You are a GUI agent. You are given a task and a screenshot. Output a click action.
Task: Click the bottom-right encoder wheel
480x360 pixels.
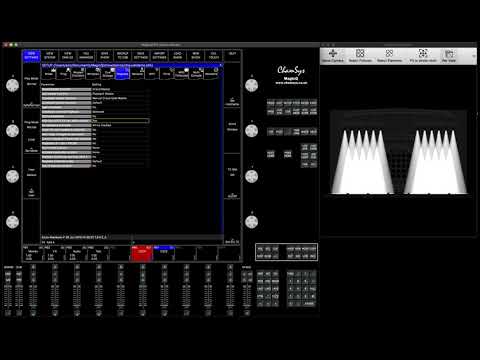point(252,222)
